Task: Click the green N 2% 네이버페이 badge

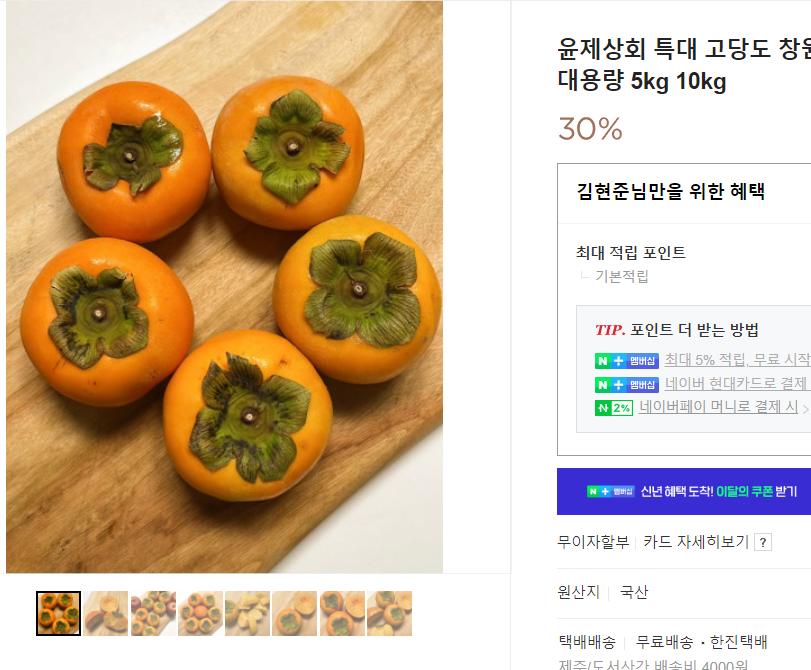Action: point(614,408)
